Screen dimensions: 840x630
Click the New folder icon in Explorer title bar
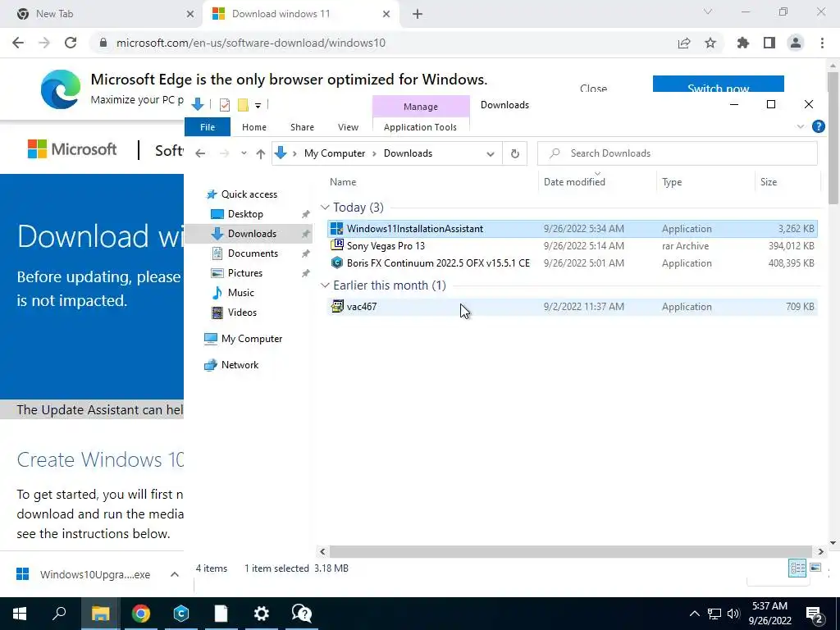[243, 105]
